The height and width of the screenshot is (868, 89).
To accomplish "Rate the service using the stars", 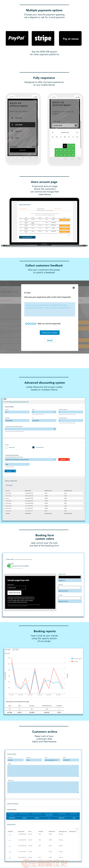I will [x=31, y=324].
